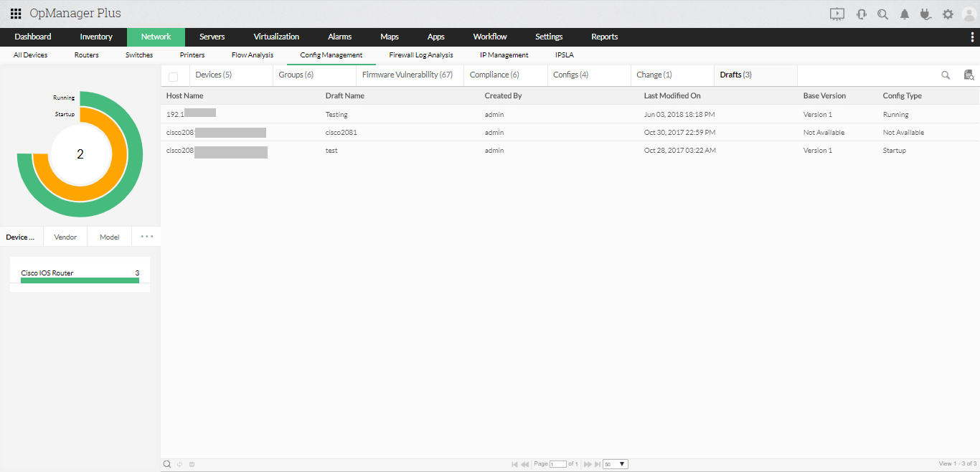Open the notifications bell
This screenshot has width=980, height=472.
tap(904, 13)
